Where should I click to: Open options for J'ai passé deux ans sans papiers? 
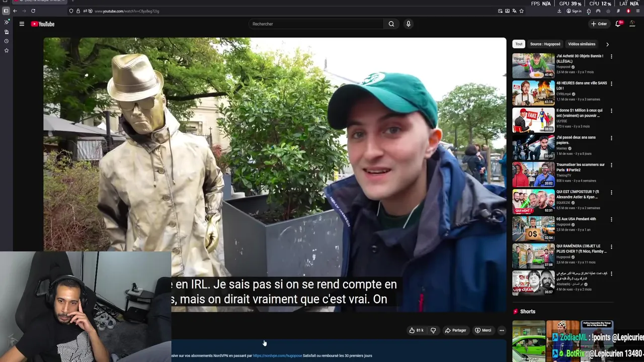coord(611,138)
